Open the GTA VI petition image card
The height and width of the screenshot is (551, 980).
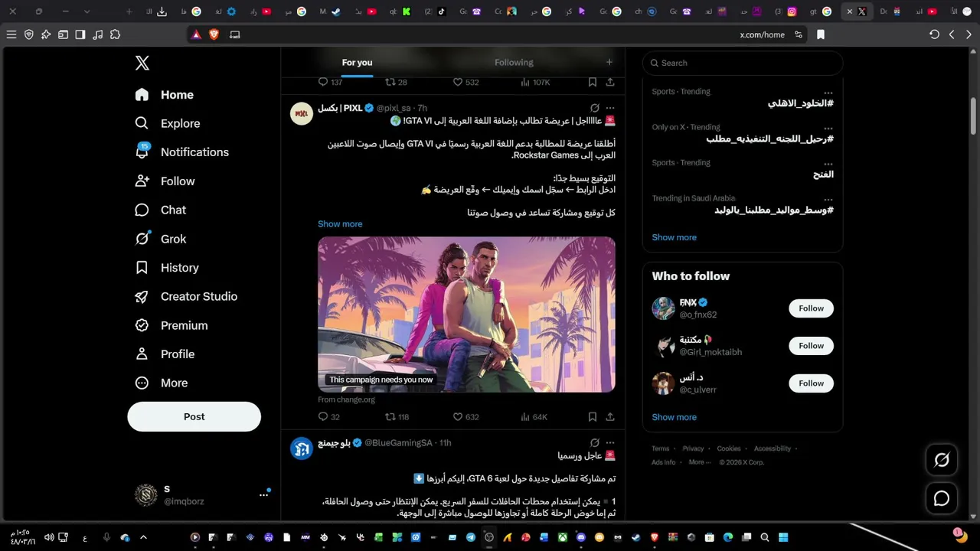pyautogui.click(x=466, y=315)
